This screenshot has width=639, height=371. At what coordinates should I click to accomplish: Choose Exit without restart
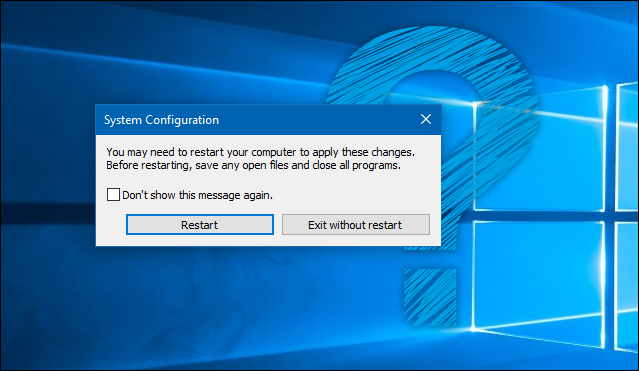coord(355,225)
